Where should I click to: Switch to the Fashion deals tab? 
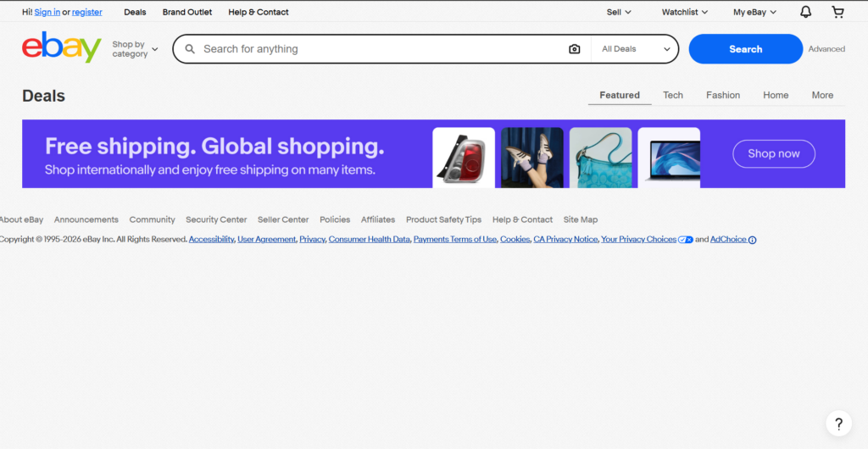tap(722, 95)
